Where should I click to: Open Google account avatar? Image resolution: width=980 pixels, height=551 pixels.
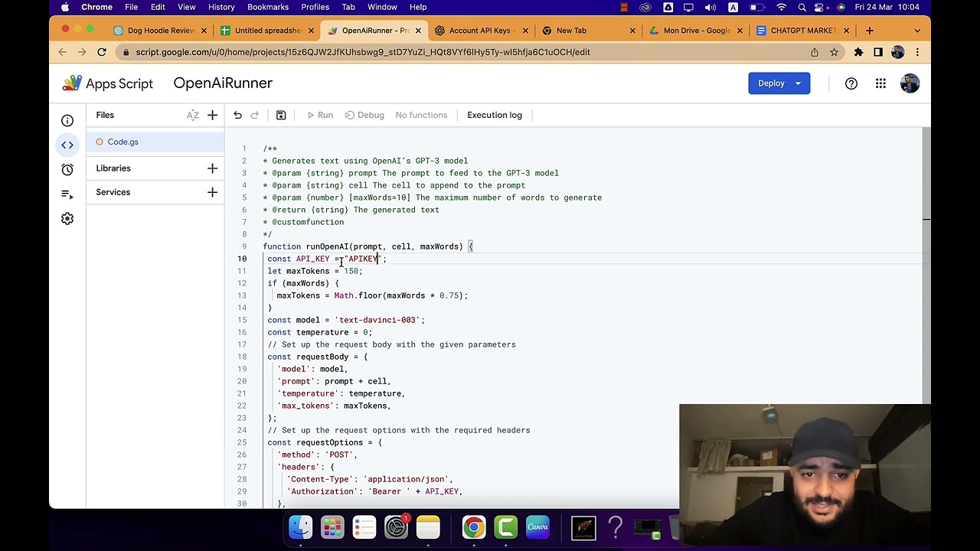click(910, 83)
